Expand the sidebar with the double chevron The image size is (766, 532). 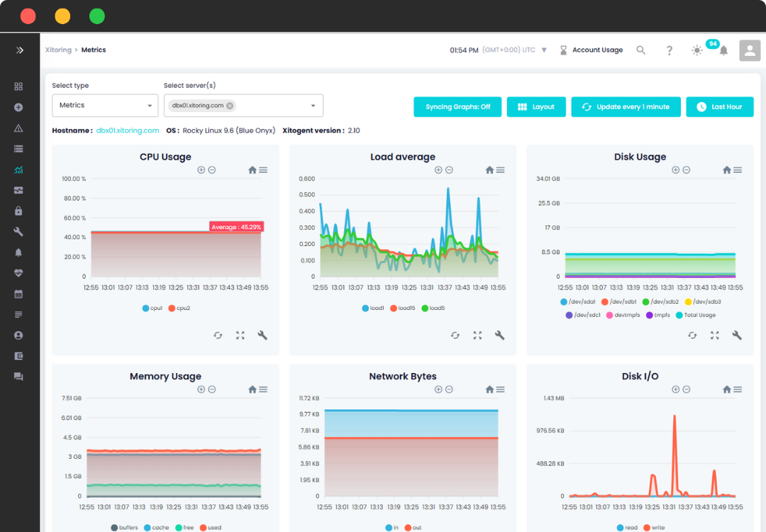(x=20, y=50)
